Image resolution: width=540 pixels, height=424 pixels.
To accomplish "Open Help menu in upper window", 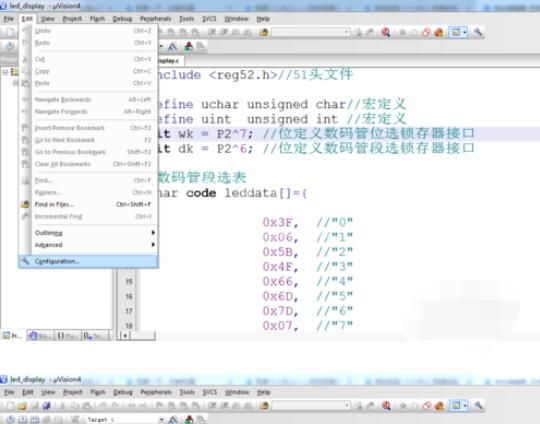I will point(263,19).
